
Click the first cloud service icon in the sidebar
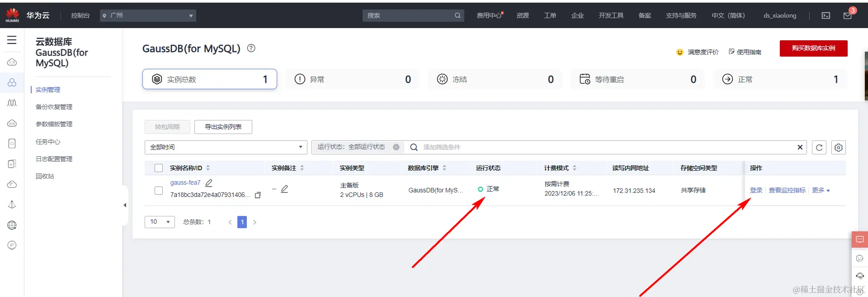[12, 62]
